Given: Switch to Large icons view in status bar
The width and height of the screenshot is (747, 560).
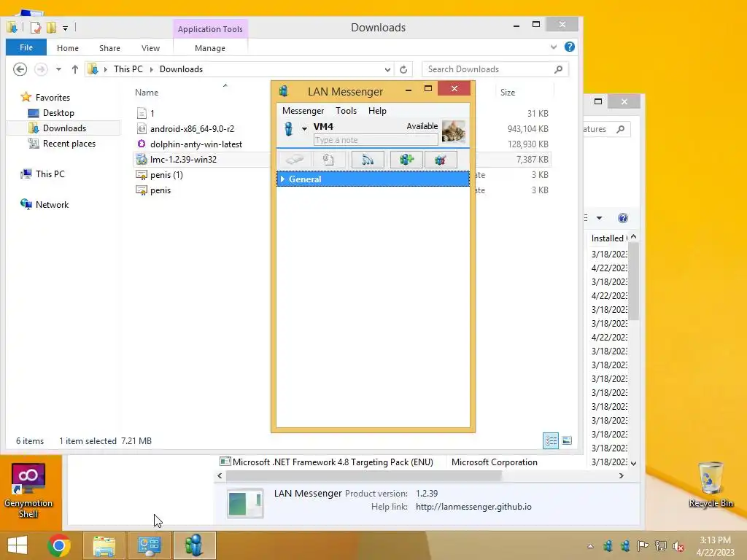Looking at the screenshot, I should tap(566, 441).
